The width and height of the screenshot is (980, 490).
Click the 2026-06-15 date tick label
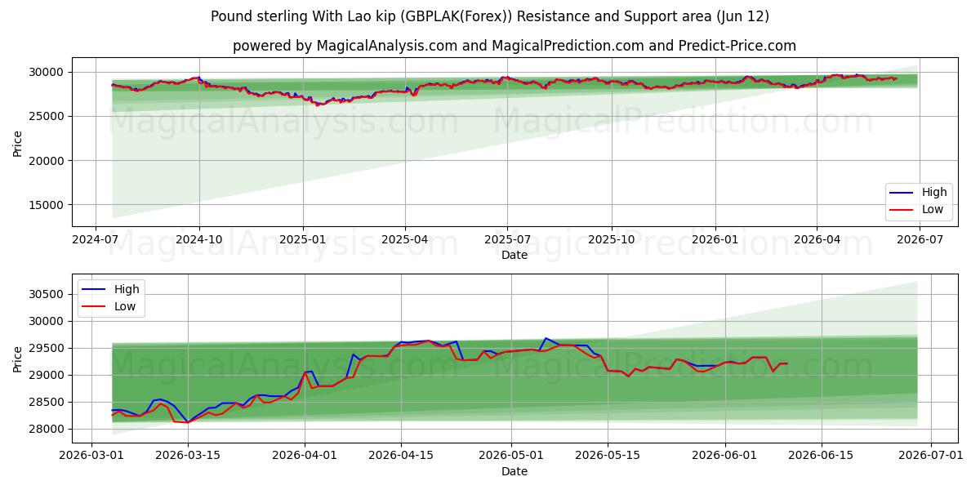(821, 456)
